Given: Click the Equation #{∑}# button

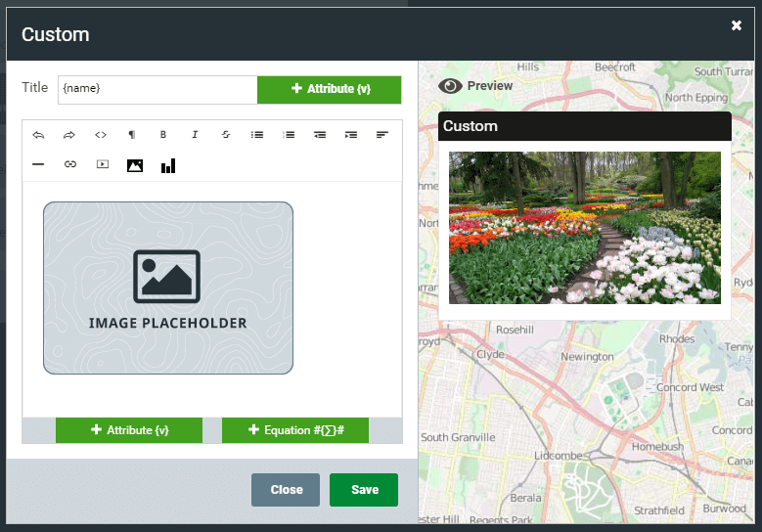Looking at the screenshot, I should tap(294, 430).
